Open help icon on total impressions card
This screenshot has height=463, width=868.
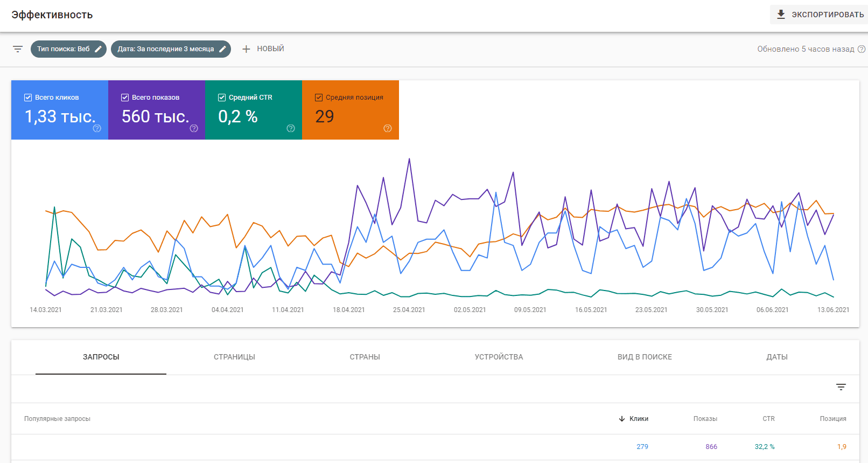pyautogui.click(x=194, y=128)
